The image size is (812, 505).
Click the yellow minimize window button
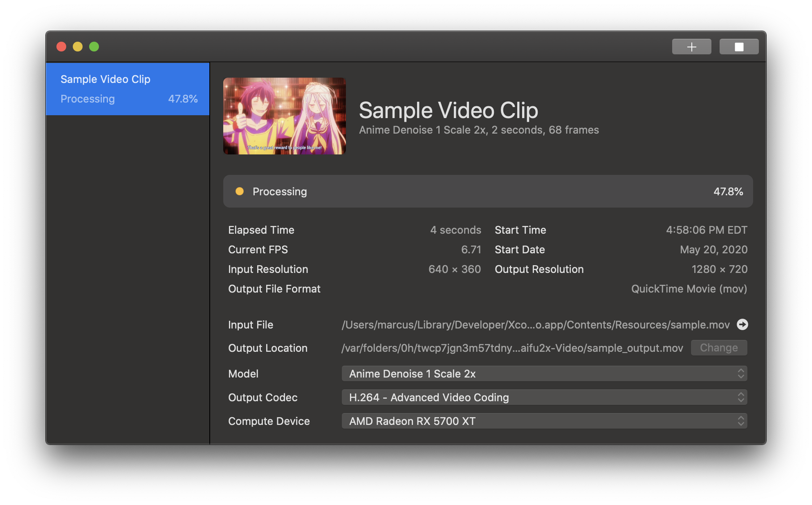[x=78, y=47]
